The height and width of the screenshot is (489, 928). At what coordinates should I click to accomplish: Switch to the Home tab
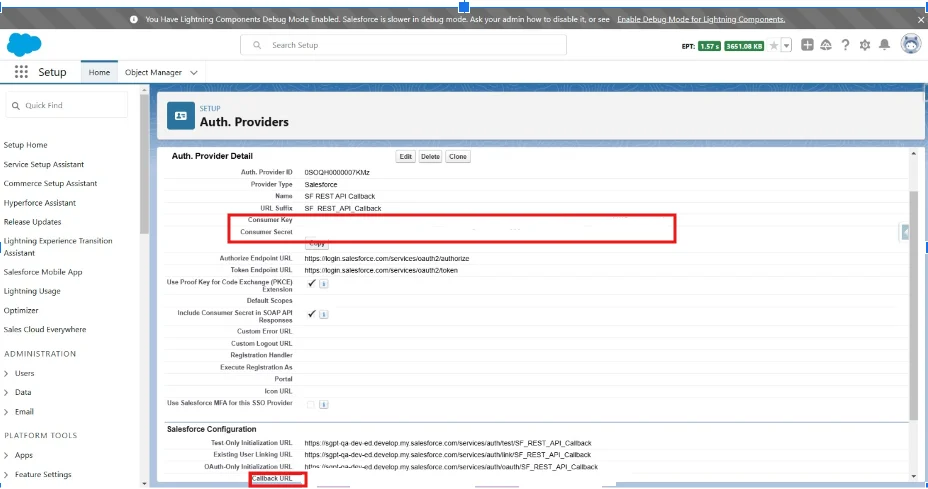coord(99,72)
